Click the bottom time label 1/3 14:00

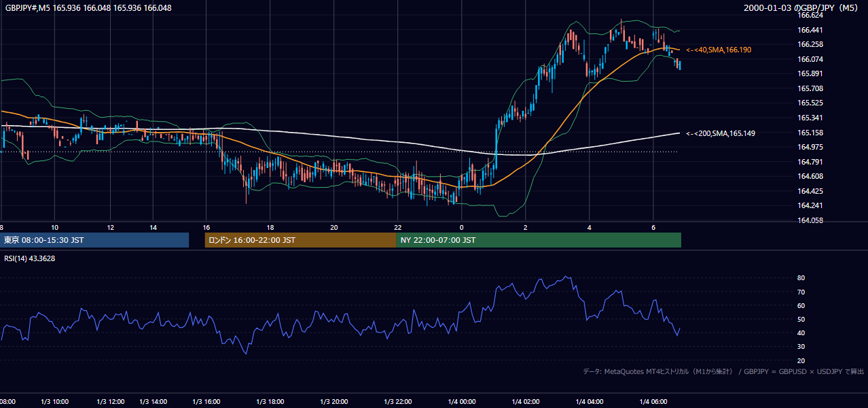pos(153,402)
